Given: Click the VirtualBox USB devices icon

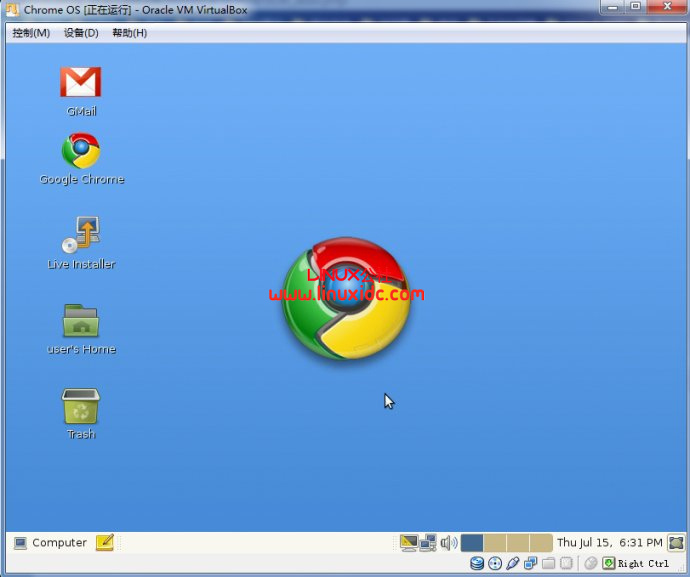Looking at the screenshot, I should (513, 563).
